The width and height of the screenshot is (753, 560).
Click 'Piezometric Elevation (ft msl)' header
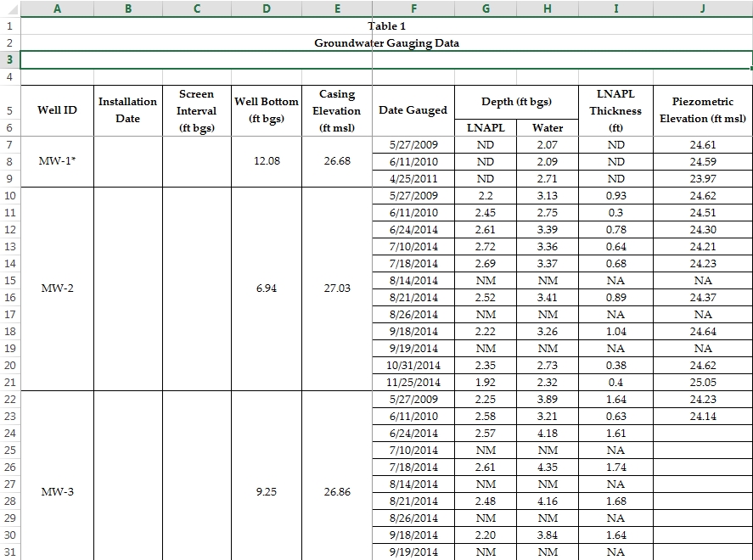[703, 110]
